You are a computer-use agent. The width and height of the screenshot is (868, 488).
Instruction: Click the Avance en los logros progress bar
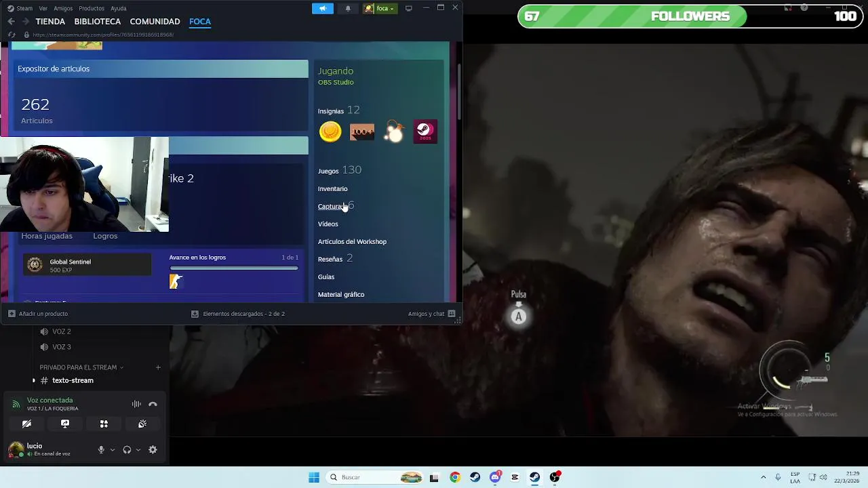coord(233,268)
